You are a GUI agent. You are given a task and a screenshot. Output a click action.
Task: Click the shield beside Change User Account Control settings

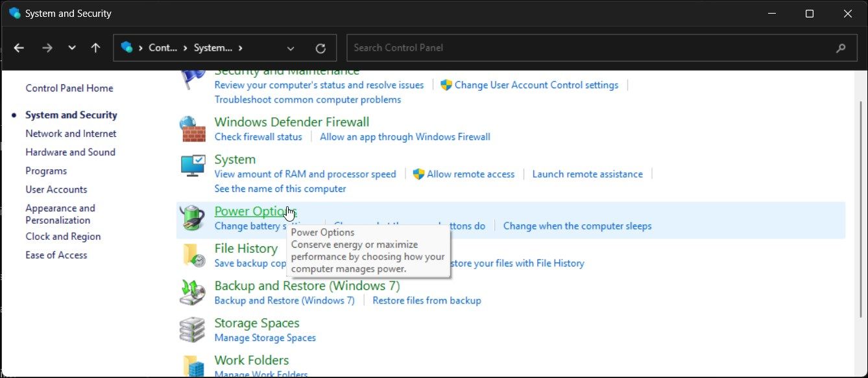446,85
